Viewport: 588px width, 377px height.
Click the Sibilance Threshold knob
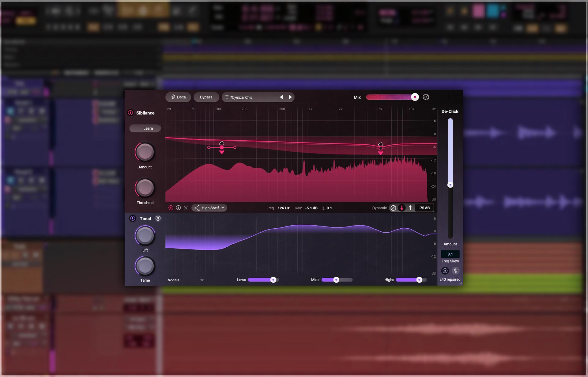point(145,188)
